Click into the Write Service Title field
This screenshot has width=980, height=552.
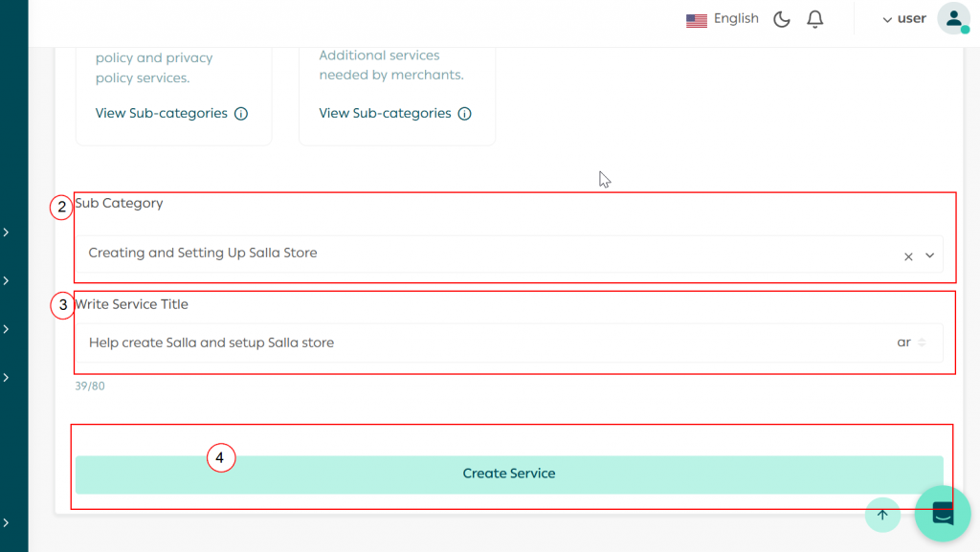(479, 342)
